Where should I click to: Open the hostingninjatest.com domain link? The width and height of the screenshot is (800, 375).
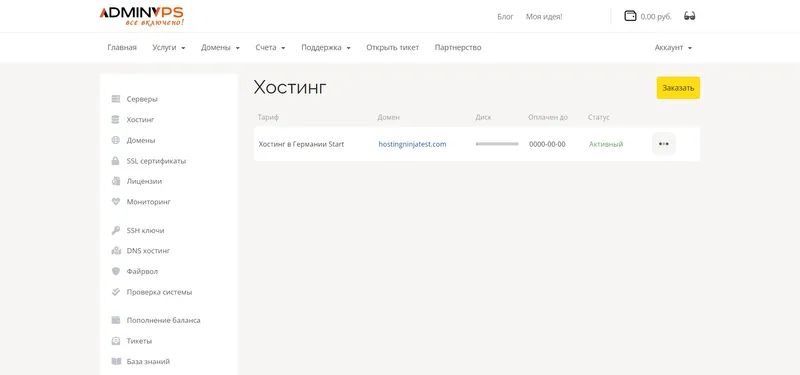(412, 144)
